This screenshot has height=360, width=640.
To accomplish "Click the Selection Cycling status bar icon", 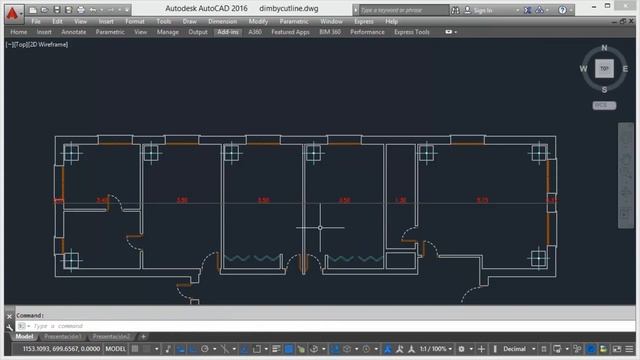I will coord(301,349).
